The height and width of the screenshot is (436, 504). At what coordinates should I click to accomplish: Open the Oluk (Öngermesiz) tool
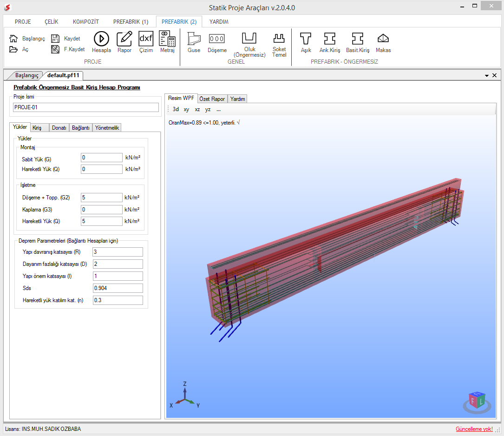pos(249,45)
